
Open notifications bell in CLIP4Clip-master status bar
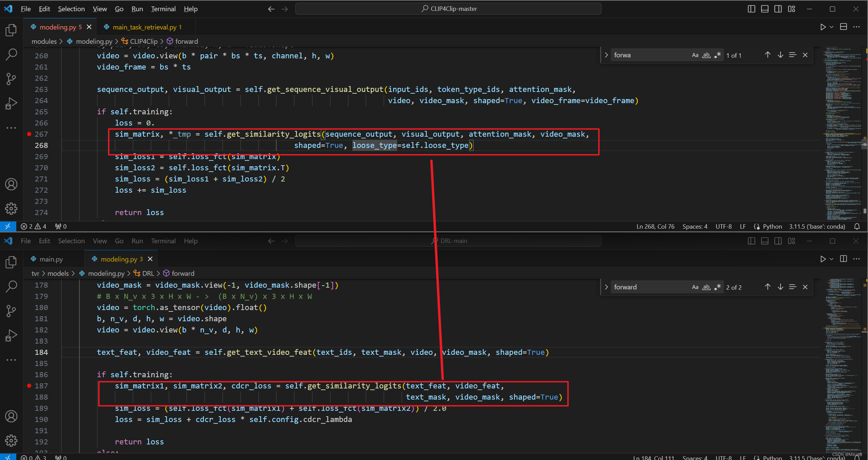(x=857, y=226)
